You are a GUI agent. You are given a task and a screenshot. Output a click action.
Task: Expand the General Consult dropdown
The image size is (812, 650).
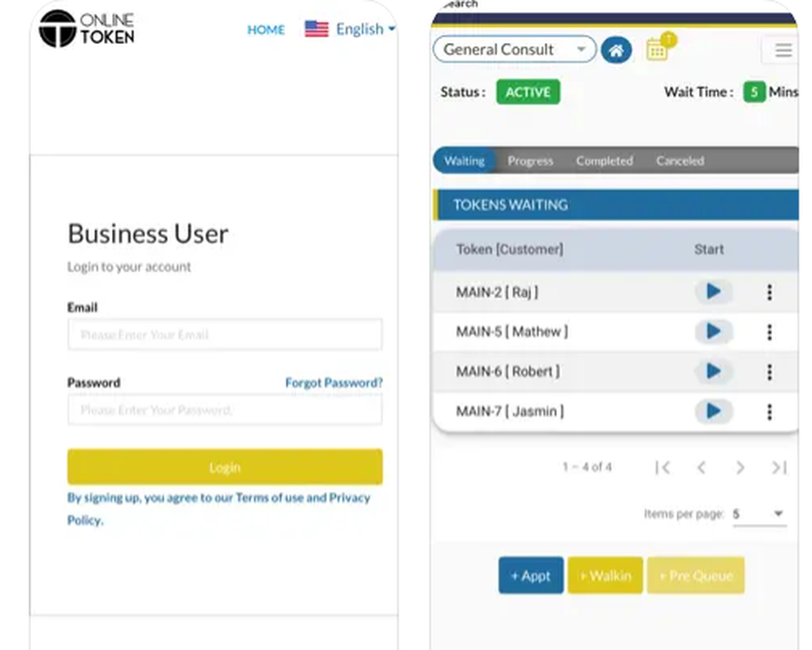514,50
